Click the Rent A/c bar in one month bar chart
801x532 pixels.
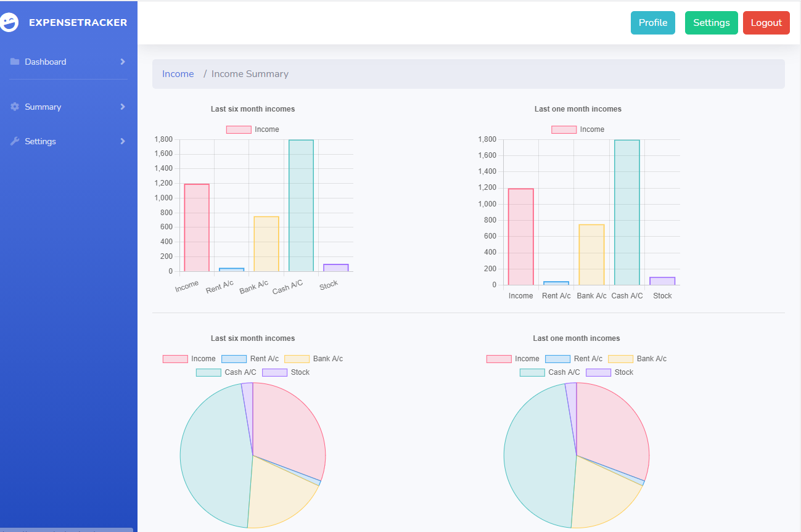click(556, 283)
